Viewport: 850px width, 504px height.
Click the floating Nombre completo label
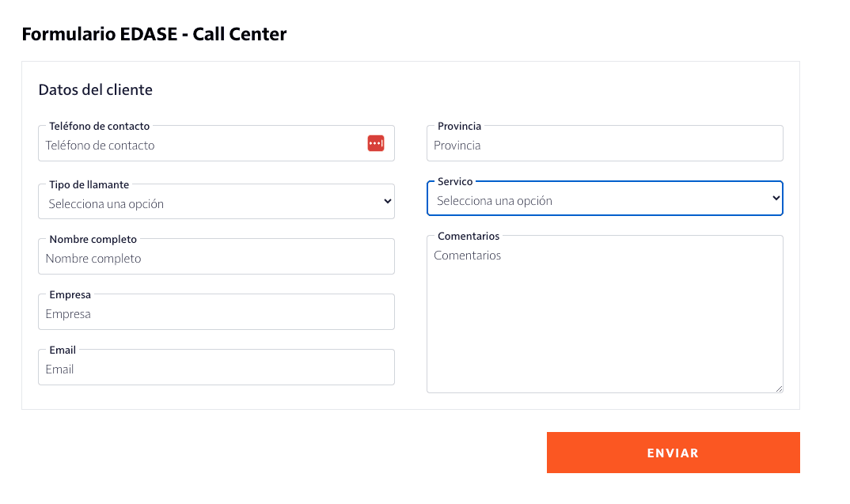coord(93,239)
